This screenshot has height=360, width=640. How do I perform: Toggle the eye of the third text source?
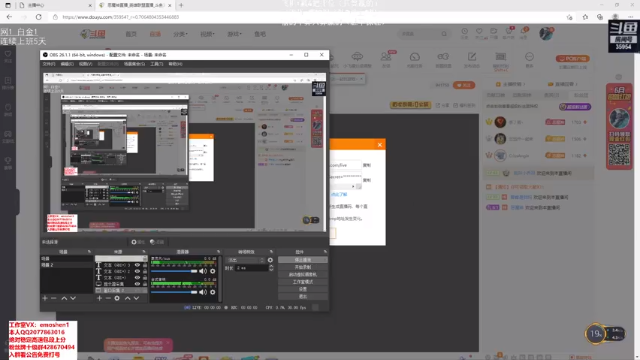138,278
